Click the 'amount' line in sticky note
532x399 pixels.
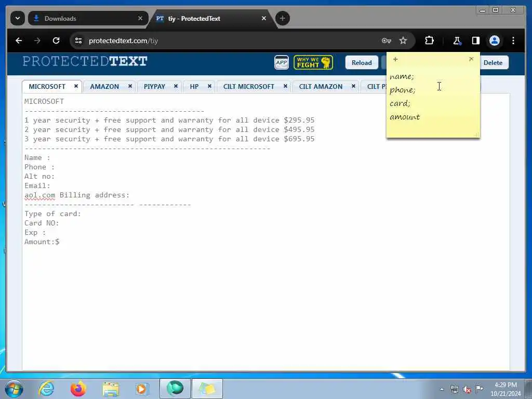tap(405, 117)
